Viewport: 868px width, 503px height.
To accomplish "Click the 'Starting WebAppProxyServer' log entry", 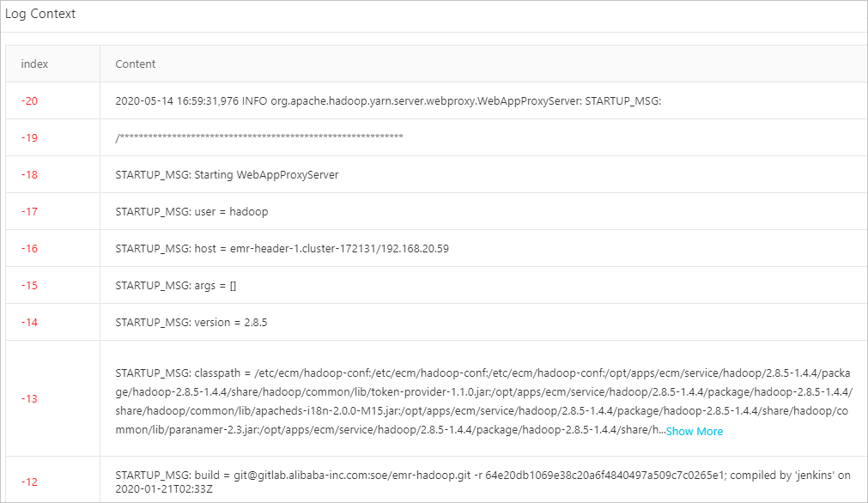I will click(227, 175).
